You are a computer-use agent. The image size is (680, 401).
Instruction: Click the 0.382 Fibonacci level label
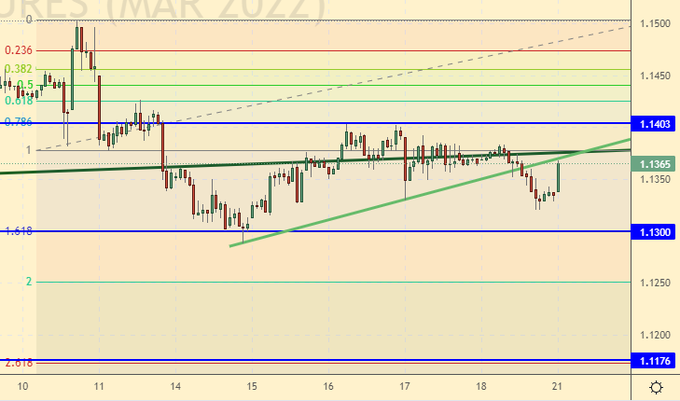tap(19, 69)
